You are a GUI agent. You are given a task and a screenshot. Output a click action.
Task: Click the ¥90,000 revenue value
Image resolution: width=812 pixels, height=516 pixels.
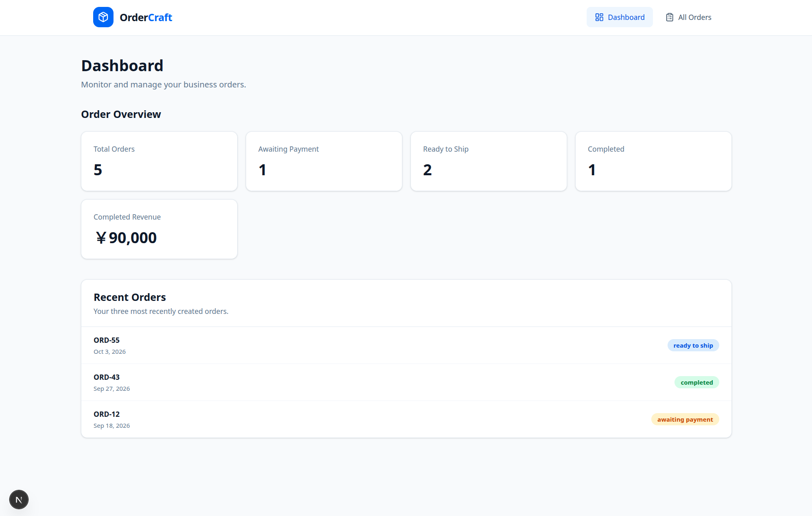(126, 237)
